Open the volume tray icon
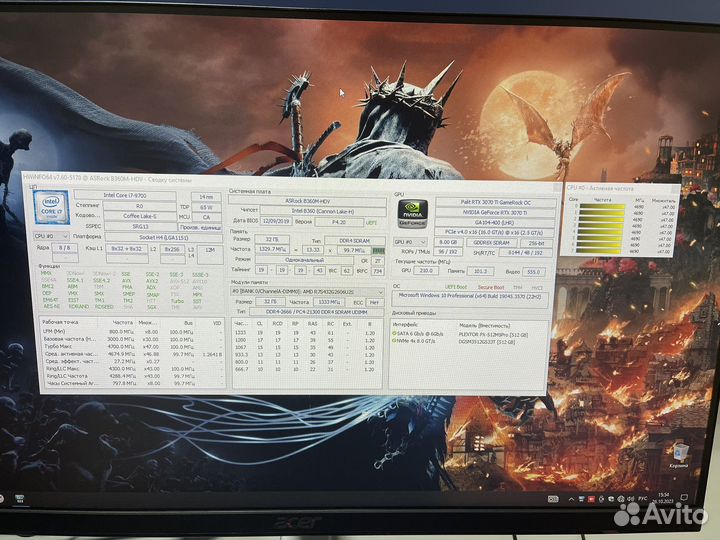 point(630,499)
